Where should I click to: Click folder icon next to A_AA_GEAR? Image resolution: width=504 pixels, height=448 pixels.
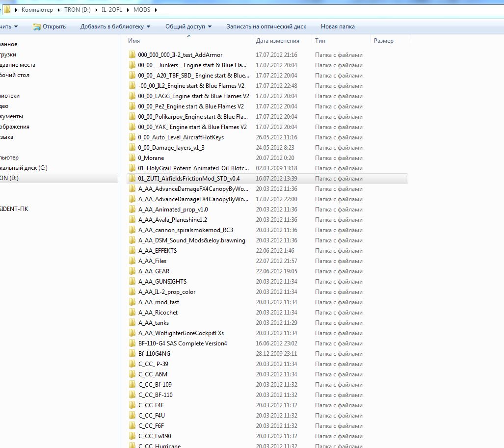tap(132, 271)
